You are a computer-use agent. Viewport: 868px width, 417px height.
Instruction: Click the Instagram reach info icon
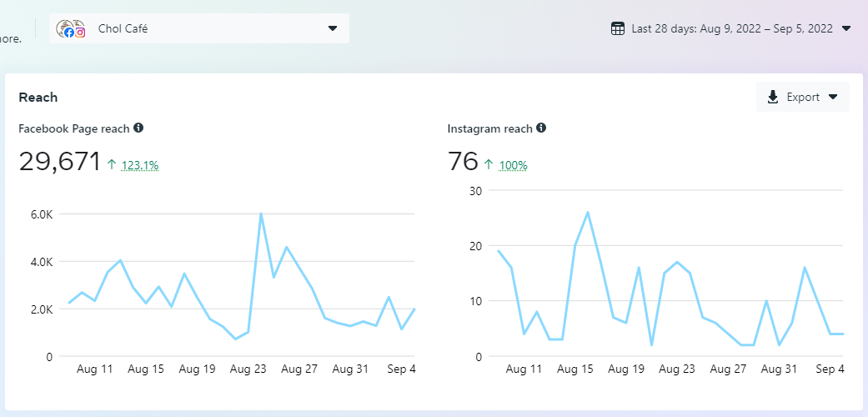(x=541, y=128)
